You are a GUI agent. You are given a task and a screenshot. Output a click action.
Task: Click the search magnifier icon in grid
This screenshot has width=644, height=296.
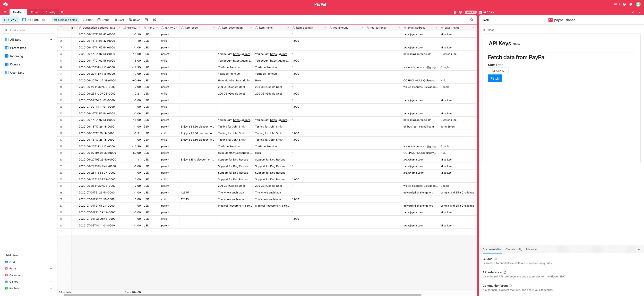tap(472, 20)
